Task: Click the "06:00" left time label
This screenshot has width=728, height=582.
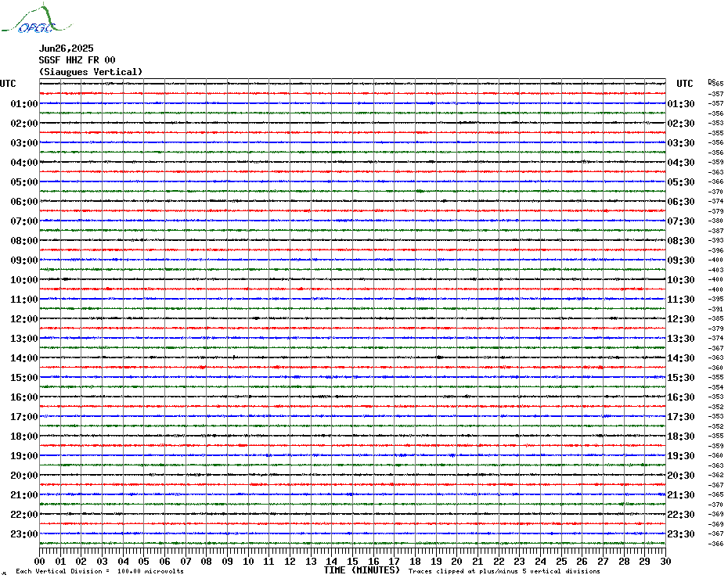Action: point(24,201)
